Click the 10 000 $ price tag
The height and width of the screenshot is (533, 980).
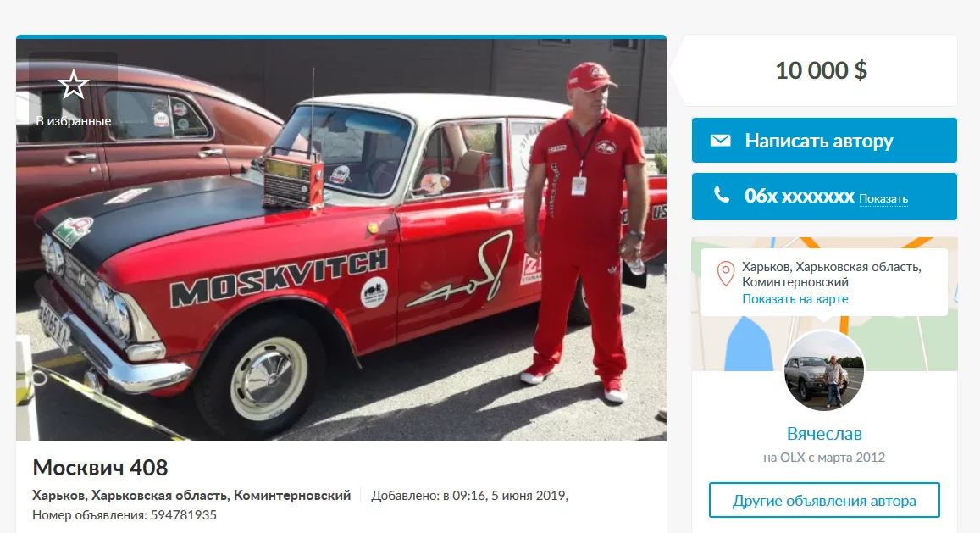[x=821, y=70]
